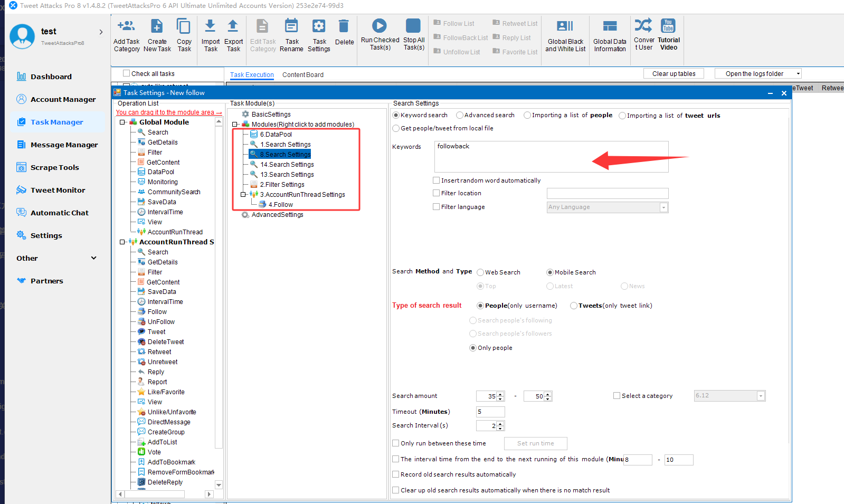The width and height of the screenshot is (844, 504).
Task: Click the Dashboard chart icon in sidebar
Action: pyautogui.click(x=21, y=77)
